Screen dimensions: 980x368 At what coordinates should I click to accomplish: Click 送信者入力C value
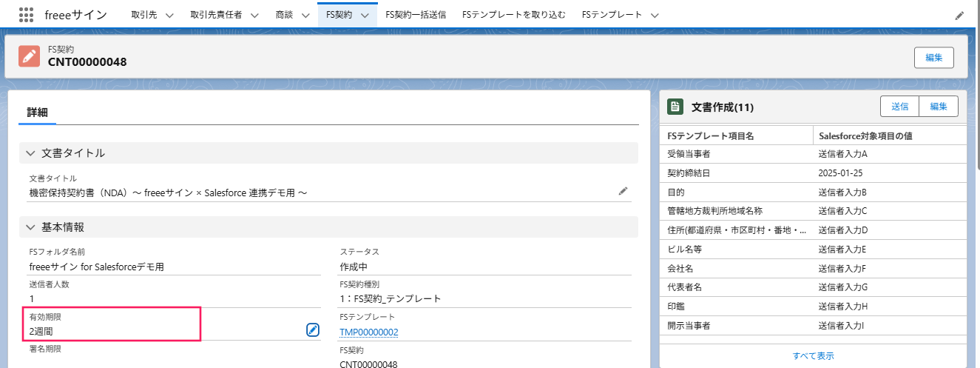(x=842, y=211)
